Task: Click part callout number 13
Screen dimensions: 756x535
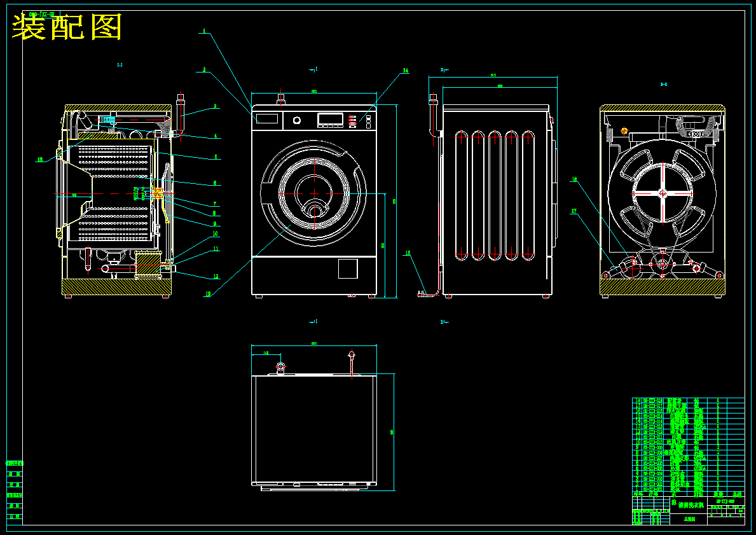Action: (208, 294)
